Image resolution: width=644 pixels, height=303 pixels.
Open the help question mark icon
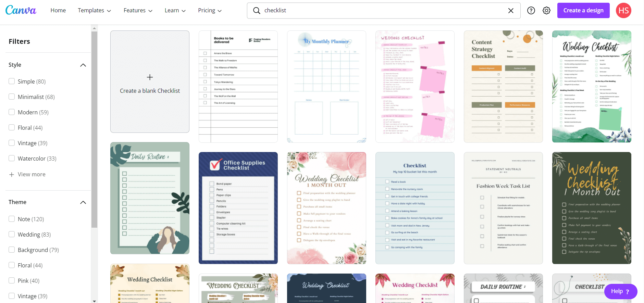[531, 11]
